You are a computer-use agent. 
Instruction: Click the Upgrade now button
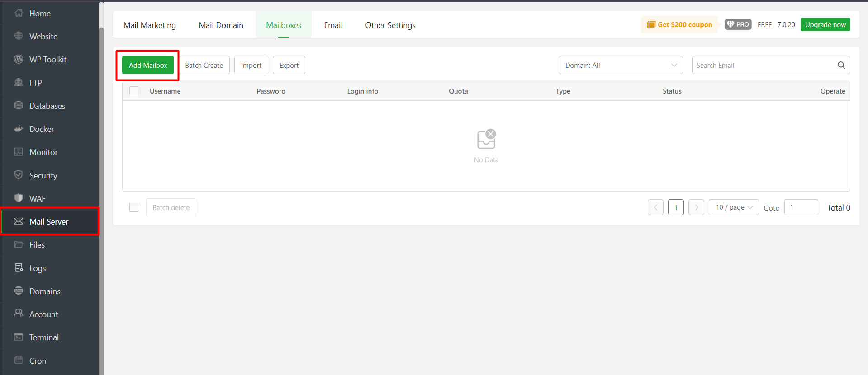825,24
